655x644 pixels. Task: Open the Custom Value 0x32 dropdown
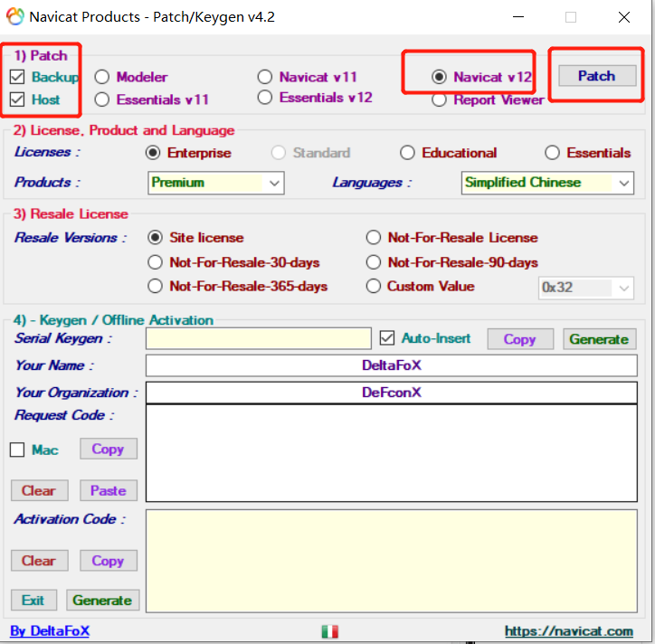(585, 288)
